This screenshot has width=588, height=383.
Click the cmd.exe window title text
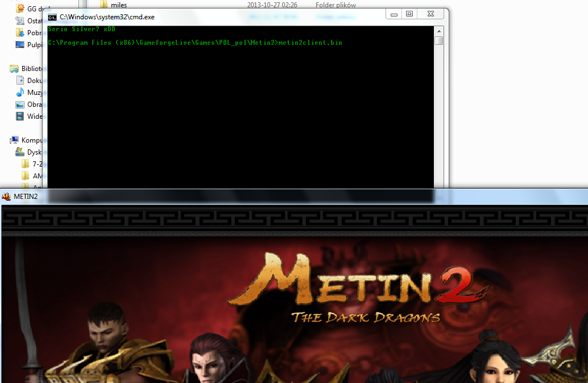click(107, 17)
